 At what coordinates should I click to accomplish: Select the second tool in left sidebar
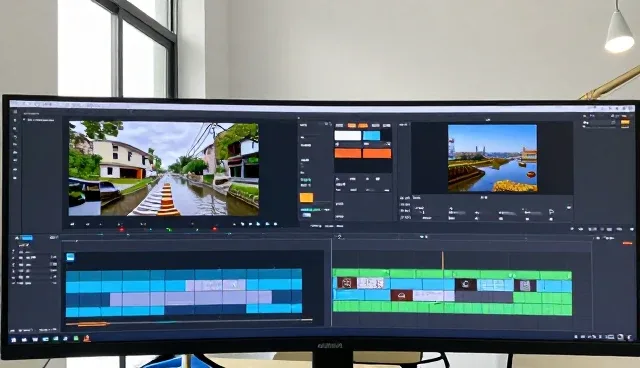pyautogui.click(x=15, y=129)
